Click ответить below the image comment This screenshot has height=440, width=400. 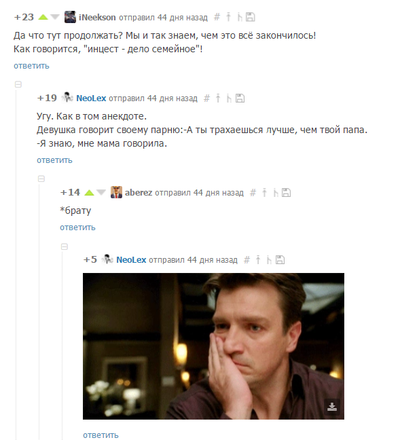[x=101, y=435]
